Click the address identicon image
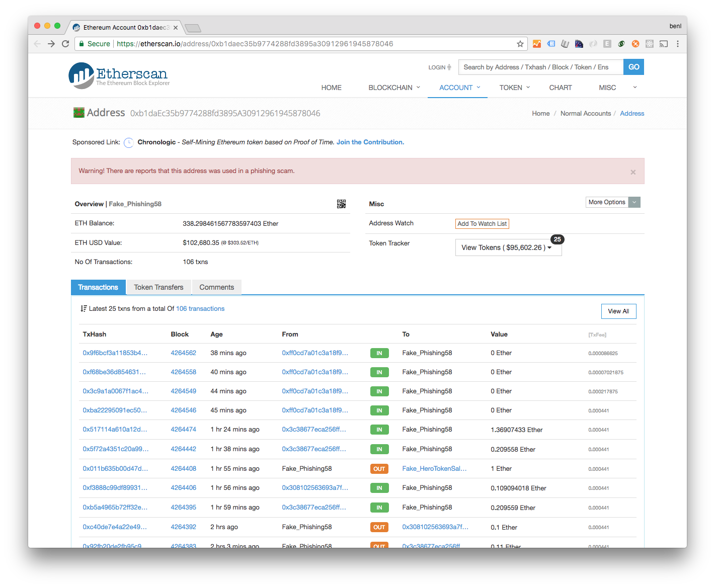 [x=78, y=113]
